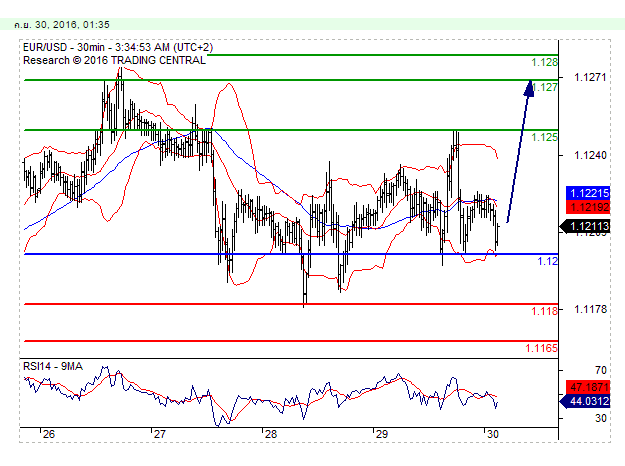Click the 1.1178 price axis value
Screen dimensions: 625x466
(x=590, y=309)
